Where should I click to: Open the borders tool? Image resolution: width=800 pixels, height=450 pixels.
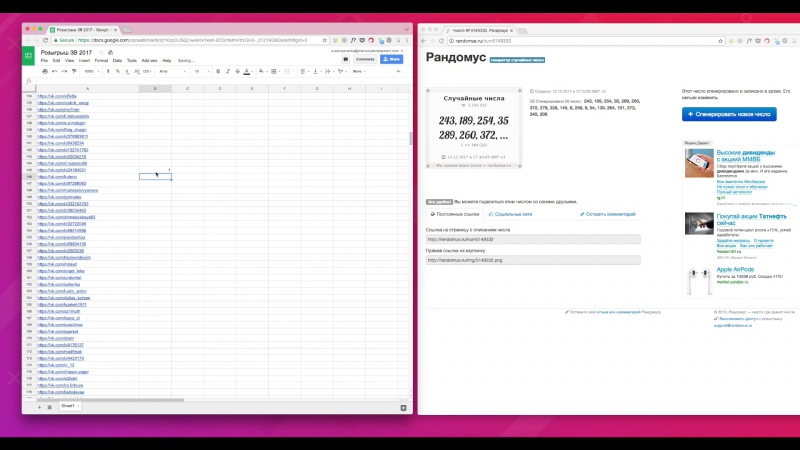coord(274,71)
